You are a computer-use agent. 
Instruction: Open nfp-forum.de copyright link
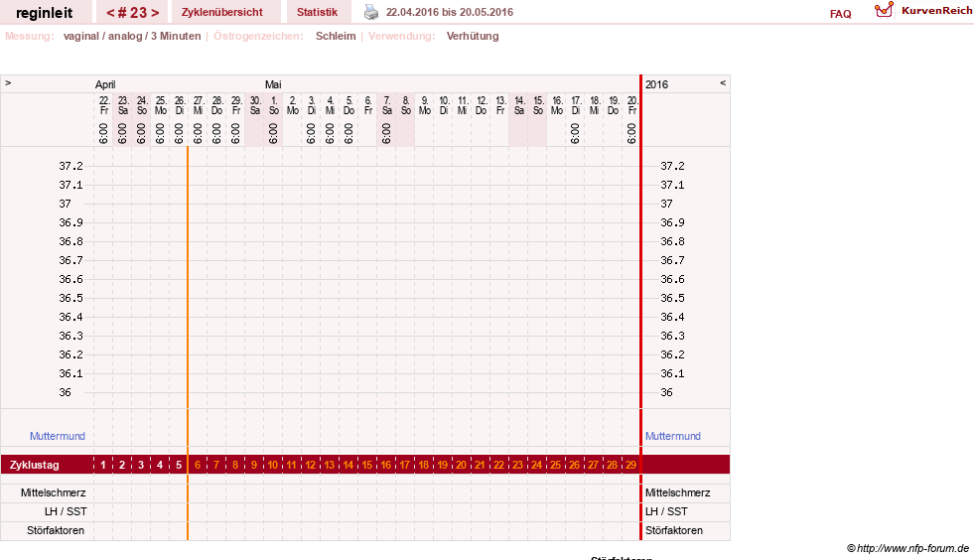[x=907, y=548]
